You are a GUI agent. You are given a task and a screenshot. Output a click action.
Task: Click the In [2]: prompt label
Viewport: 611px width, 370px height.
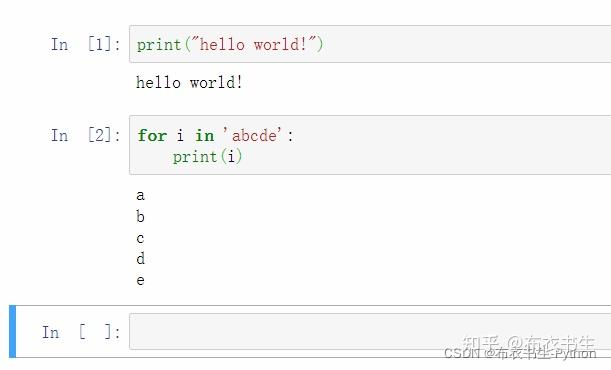[x=85, y=135]
